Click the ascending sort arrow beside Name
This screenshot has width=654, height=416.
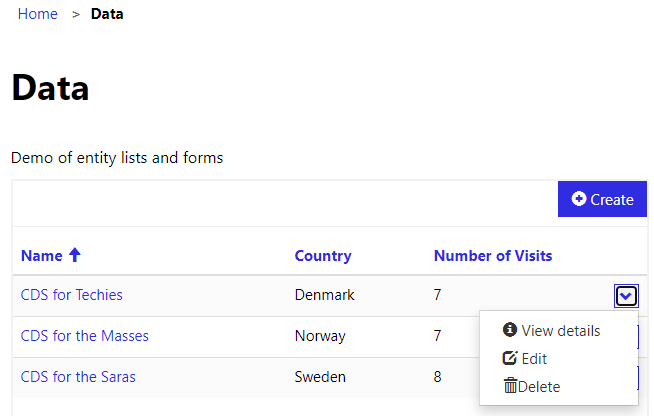point(75,255)
